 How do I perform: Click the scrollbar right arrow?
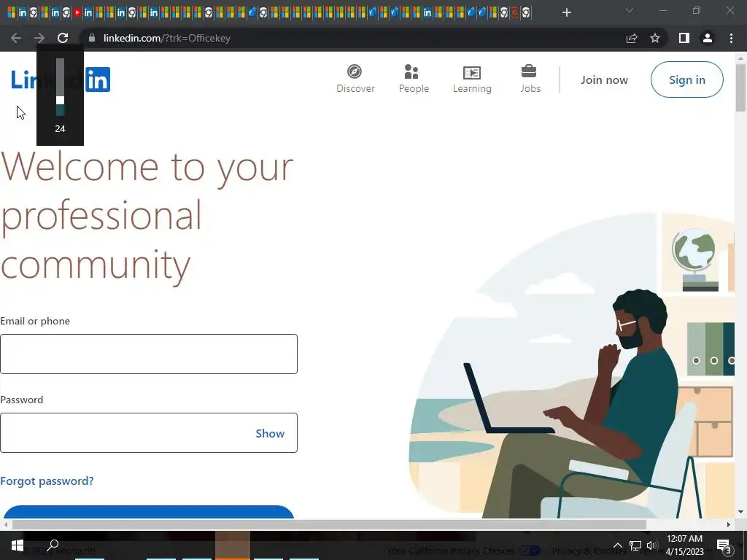tap(729, 524)
